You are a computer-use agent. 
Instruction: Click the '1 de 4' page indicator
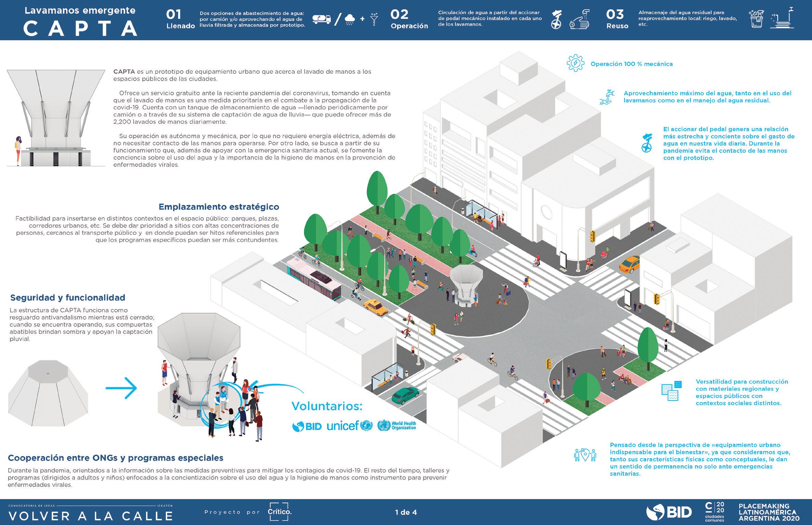click(406, 512)
